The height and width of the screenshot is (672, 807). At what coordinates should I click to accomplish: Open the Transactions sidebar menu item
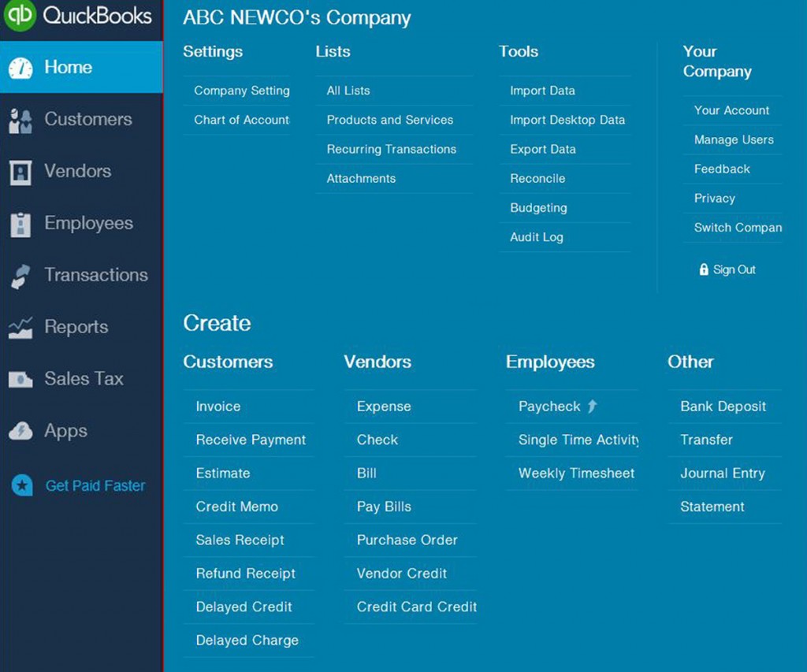96,275
